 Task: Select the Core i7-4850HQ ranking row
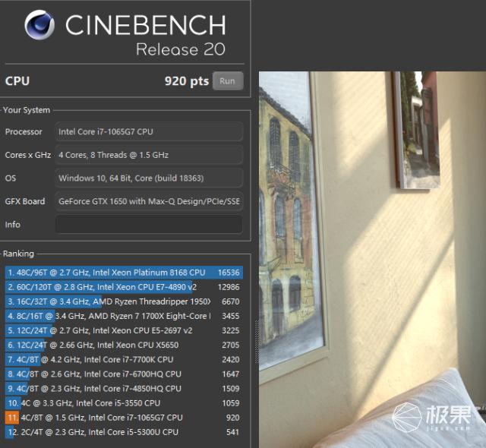(124, 389)
